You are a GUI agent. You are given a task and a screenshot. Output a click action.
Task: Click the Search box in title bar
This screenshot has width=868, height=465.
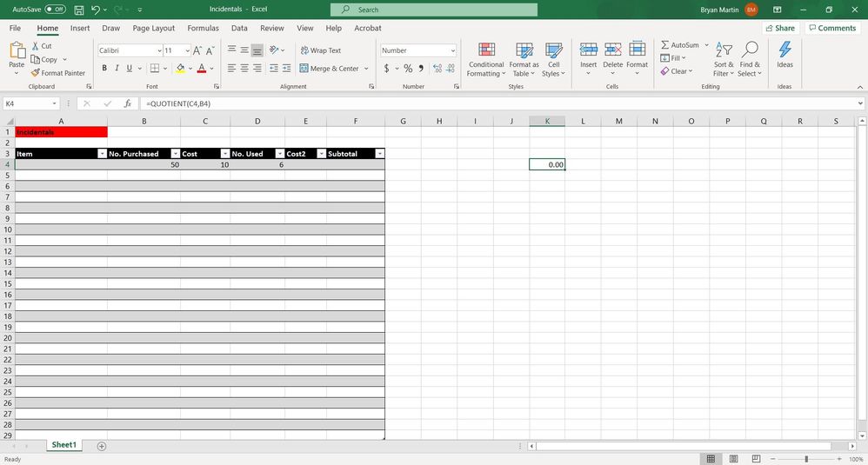click(x=434, y=10)
